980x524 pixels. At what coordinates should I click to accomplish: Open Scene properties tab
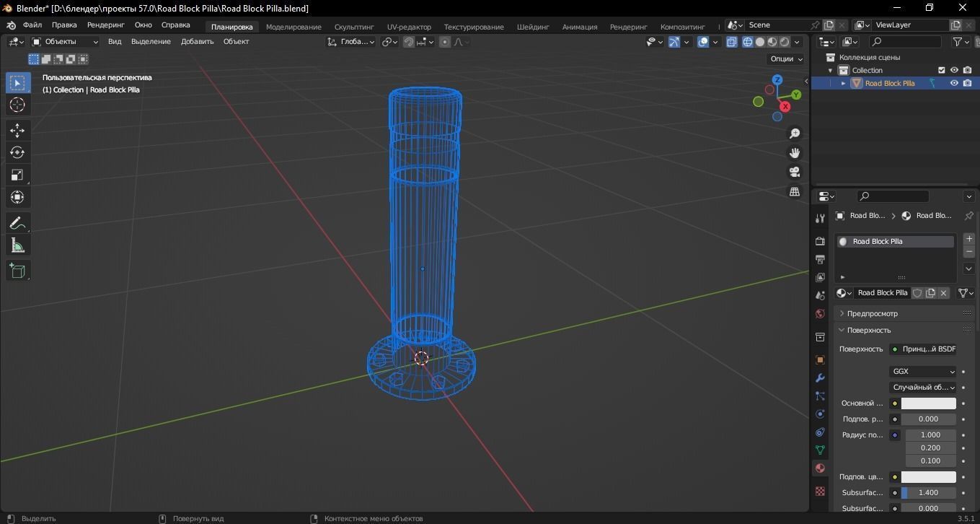point(820,295)
